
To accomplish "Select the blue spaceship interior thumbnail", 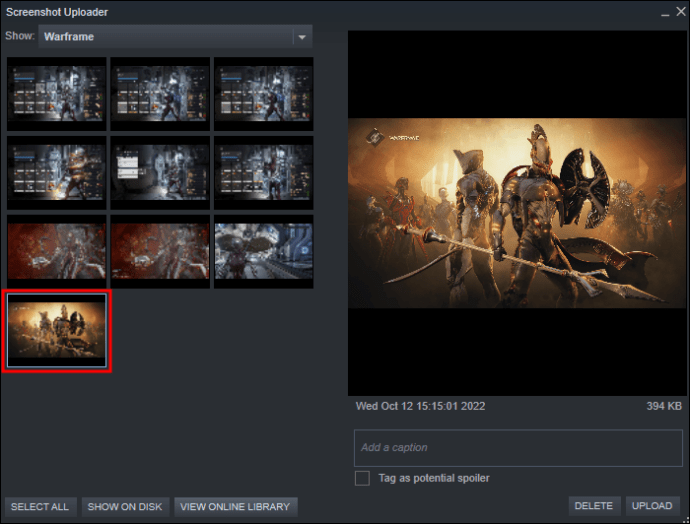I will pyautogui.click(x=264, y=251).
